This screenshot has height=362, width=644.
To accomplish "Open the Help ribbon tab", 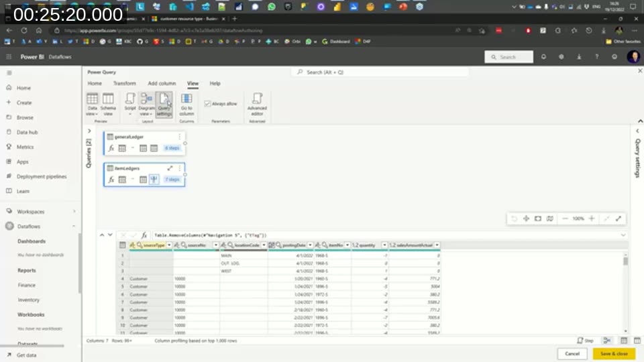I will pos(215,83).
